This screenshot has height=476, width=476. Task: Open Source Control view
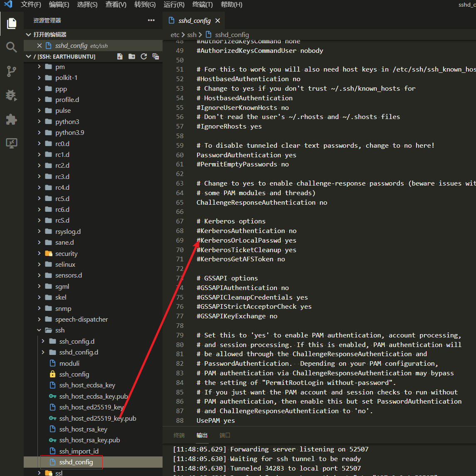[12, 71]
